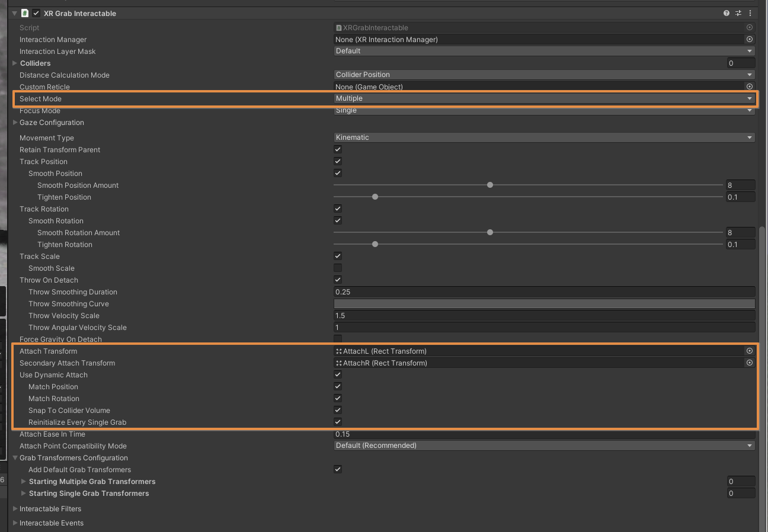Click Throw Angular Velocity Scale field
768x532 pixels.
tap(544, 327)
